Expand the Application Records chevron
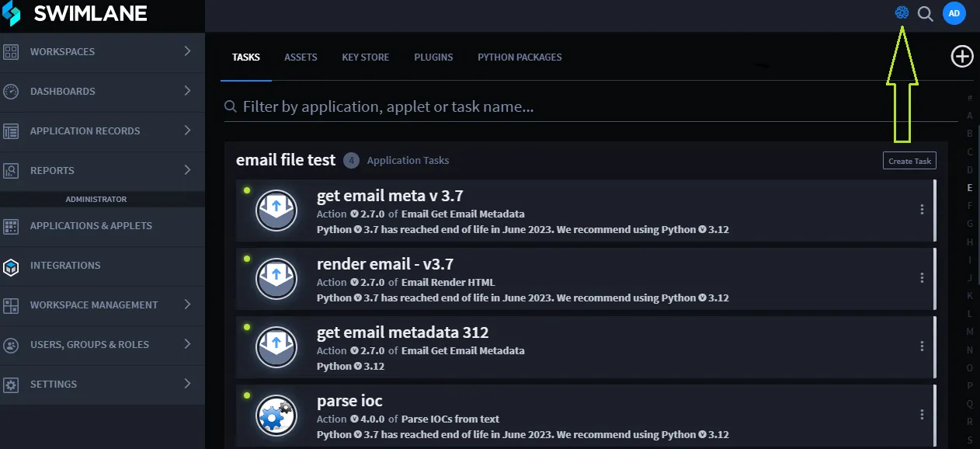980x449 pixels. [x=187, y=131]
